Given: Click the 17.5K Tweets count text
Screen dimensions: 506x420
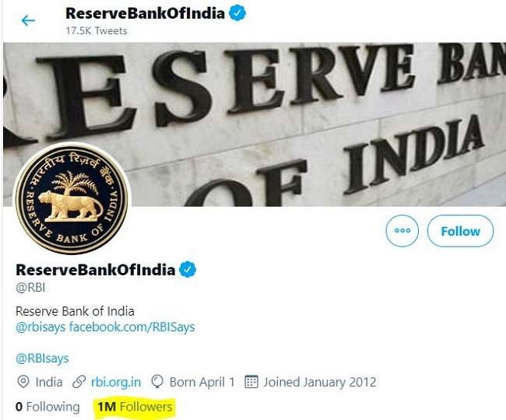Looking at the screenshot, I should coord(97,31).
